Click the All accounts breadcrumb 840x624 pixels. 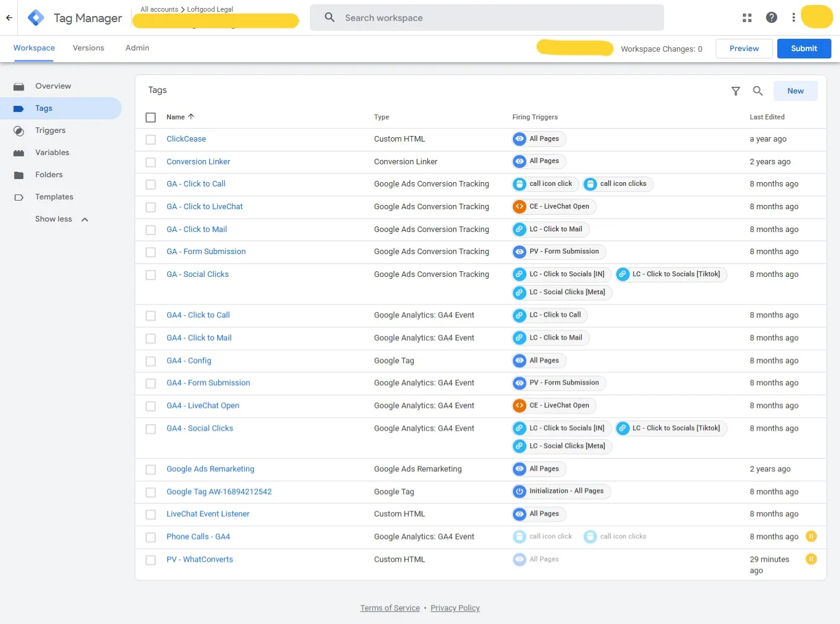(x=159, y=9)
